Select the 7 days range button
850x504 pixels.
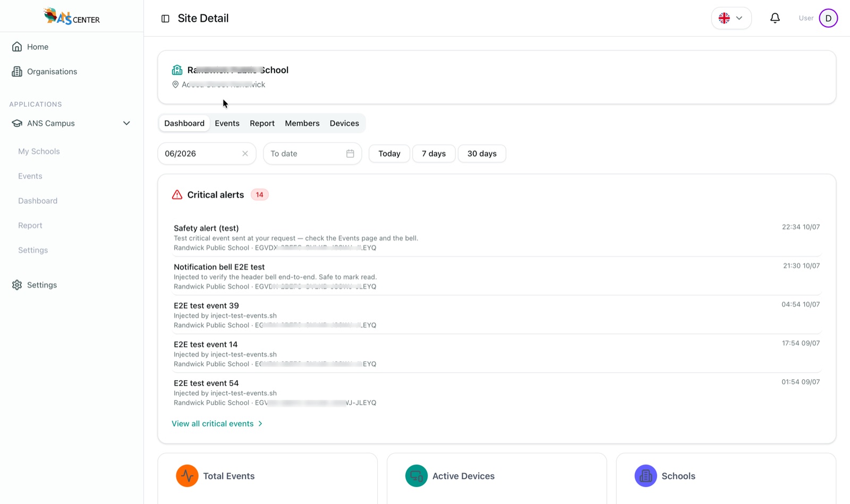[x=434, y=153]
